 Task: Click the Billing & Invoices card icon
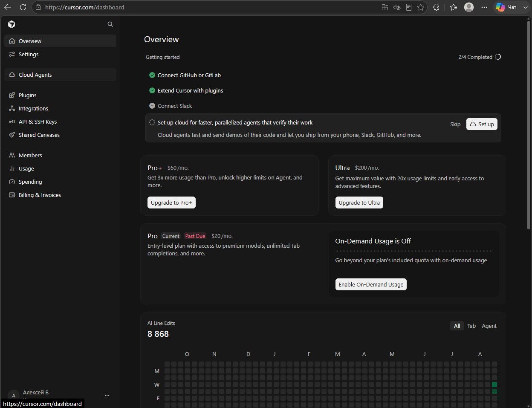12,195
